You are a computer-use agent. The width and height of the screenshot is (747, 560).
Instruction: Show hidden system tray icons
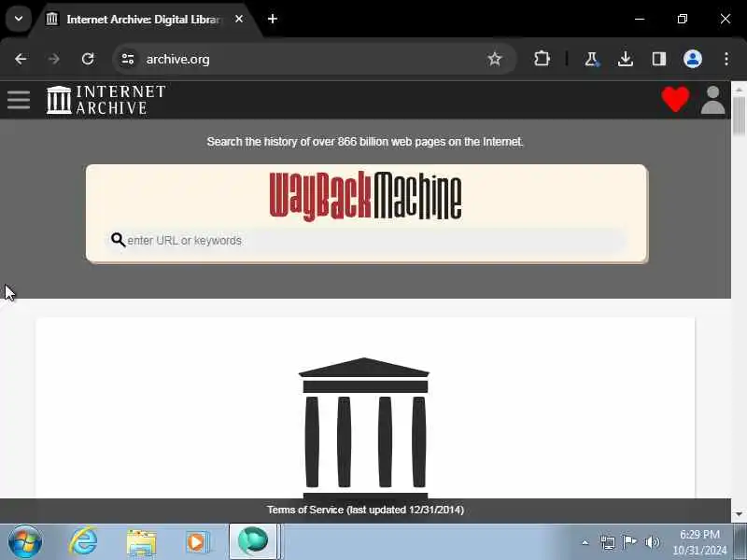585,542
